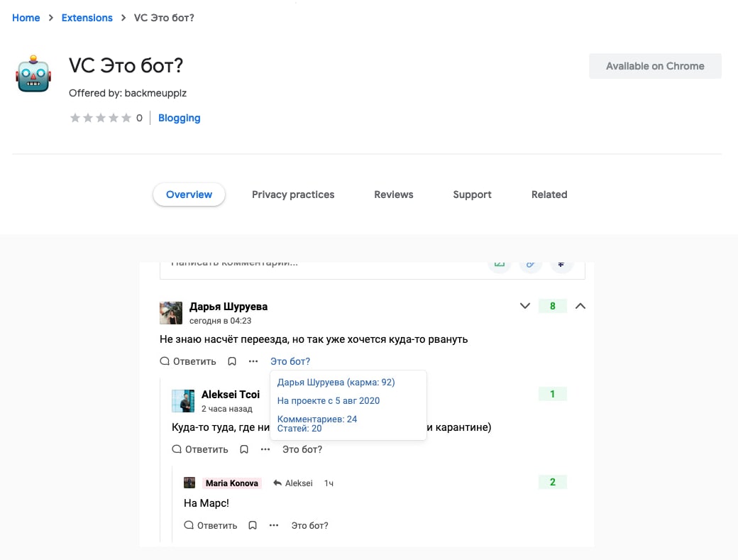The height and width of the screenshot is (560, 738).
Task: Go to the Home breadcrumb link
Action: [26, 18]
